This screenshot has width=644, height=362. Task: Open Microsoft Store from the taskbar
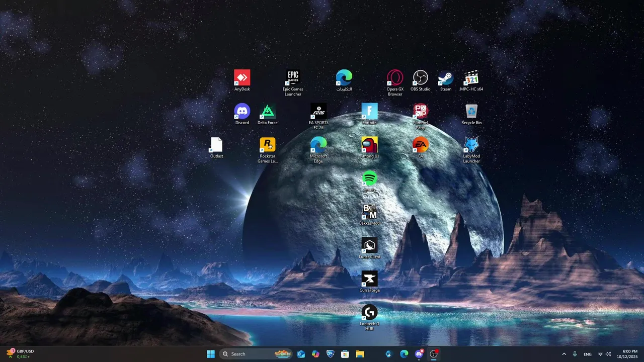[x=345, y=354]
